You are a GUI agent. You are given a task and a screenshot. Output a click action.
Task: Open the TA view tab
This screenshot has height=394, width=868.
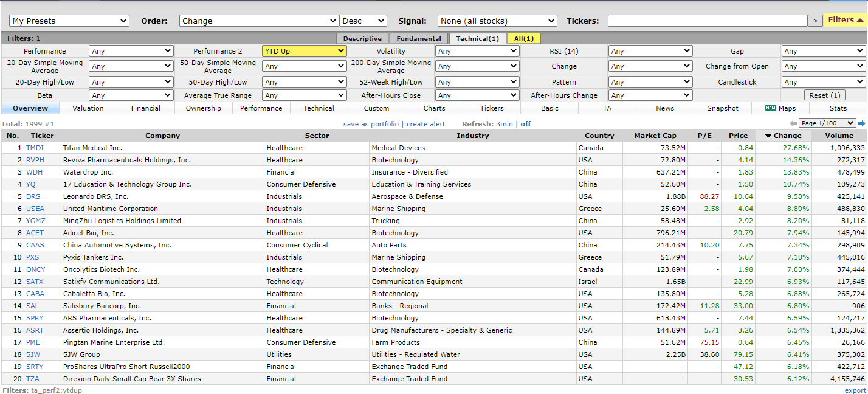click(x=607, y=108)
